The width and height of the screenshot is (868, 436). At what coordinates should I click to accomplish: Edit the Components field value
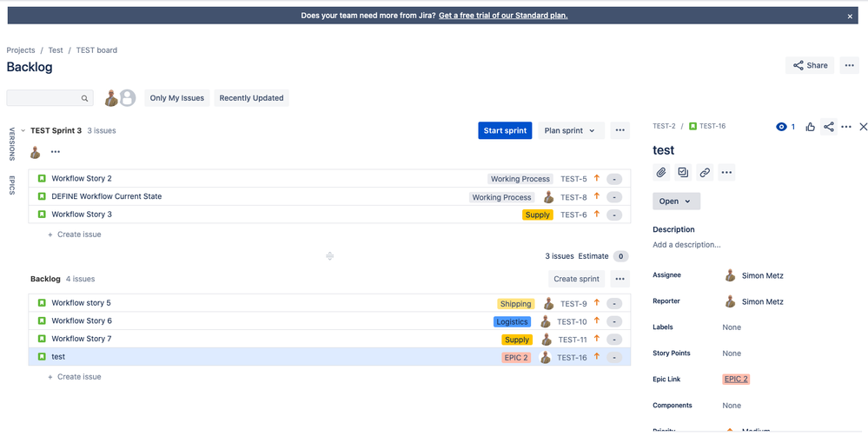click(732, 406)
